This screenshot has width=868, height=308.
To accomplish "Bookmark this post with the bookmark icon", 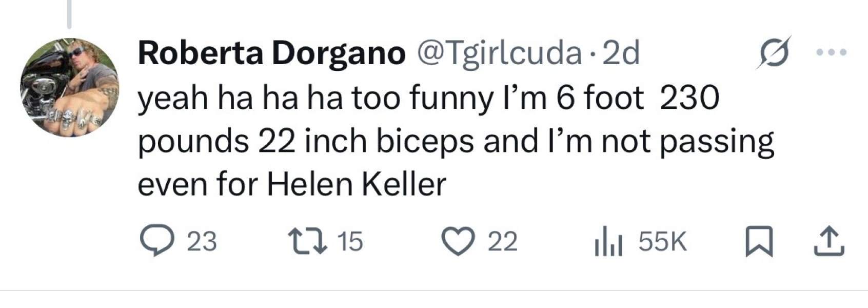I will [758, 242].
